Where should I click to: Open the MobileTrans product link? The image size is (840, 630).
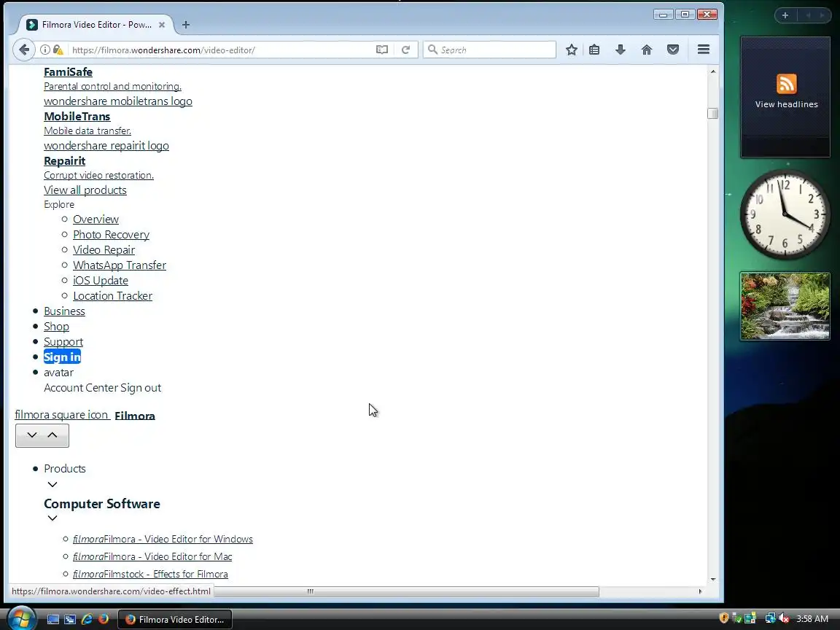click(77, 116)
